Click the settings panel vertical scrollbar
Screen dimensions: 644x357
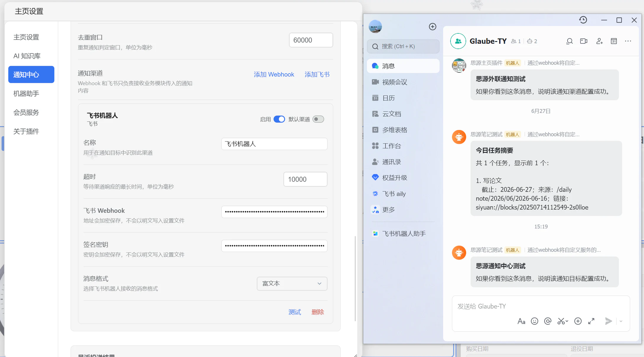coord(355,278)
